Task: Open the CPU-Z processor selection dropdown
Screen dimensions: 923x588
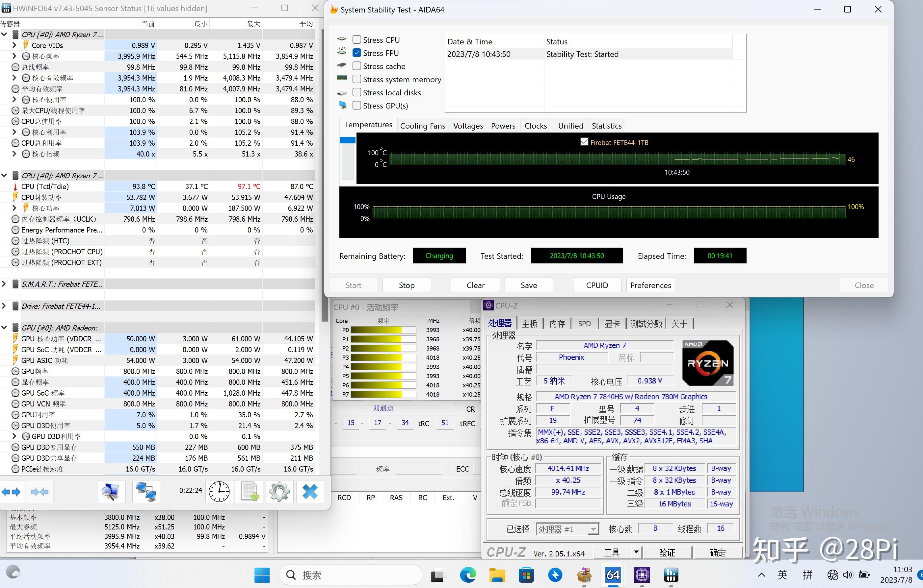Action: [x=593, y=529]
